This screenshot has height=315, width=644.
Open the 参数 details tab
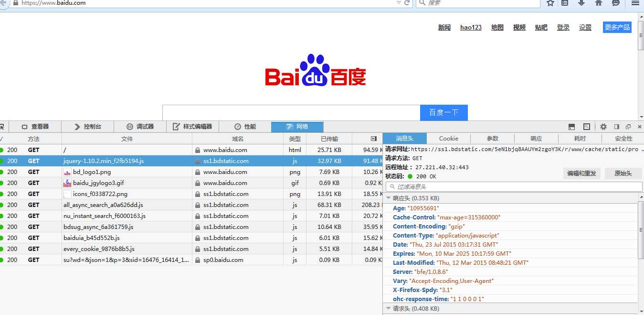click(x=493, y=139)
